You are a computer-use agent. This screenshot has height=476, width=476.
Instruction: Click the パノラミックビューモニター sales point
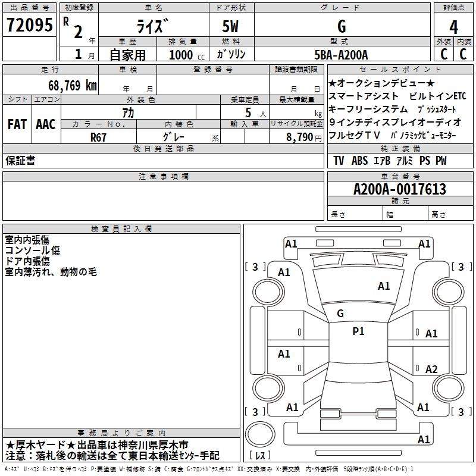424,136
